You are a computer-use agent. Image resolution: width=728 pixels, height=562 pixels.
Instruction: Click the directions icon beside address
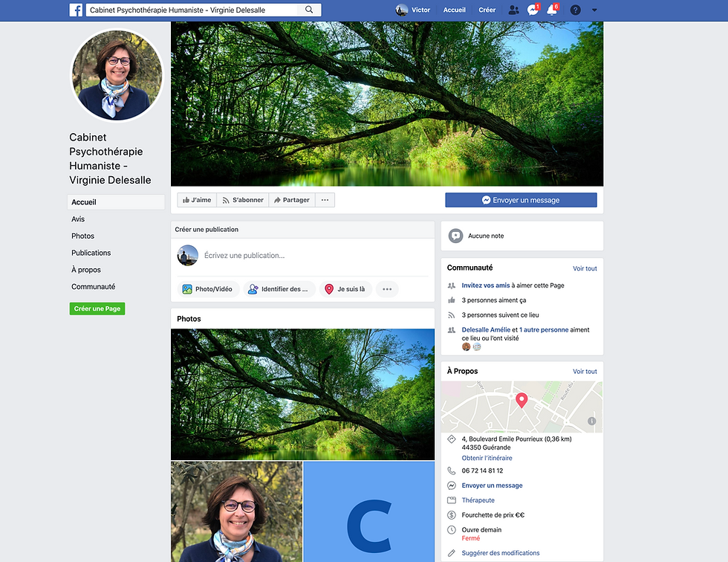point(452,439)
